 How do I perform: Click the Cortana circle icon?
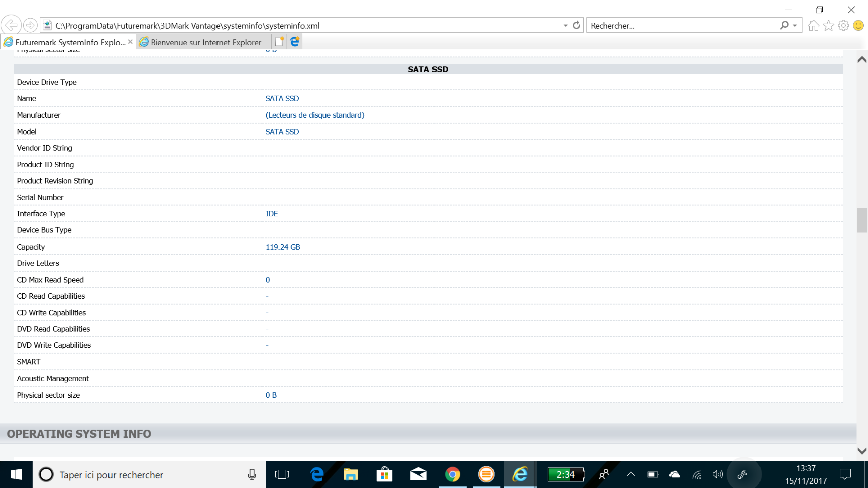(x=46, y=474)
